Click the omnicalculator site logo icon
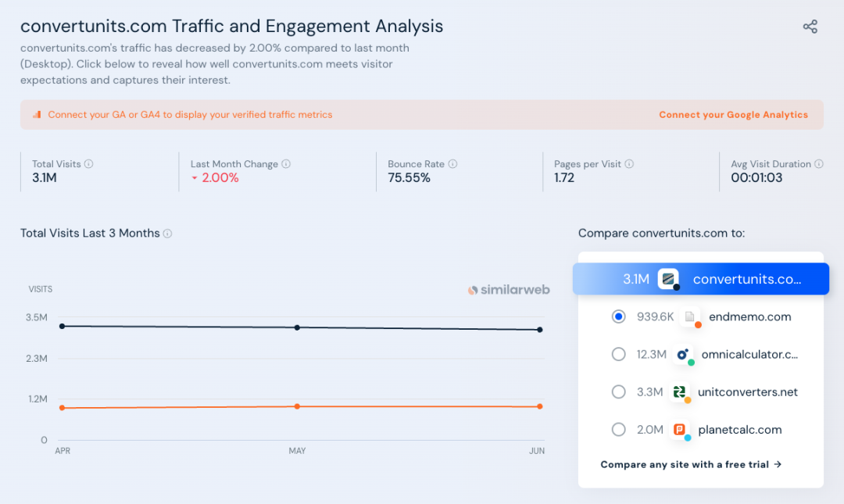 [682, 355]
